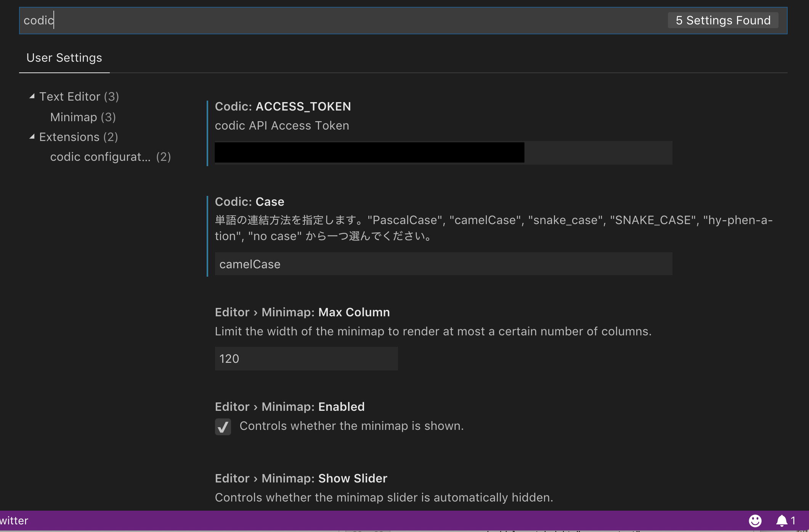Screen dimensions: 809x532
Task: Click Editor Minimap: Enabled heading
Action: coord(290,407)
